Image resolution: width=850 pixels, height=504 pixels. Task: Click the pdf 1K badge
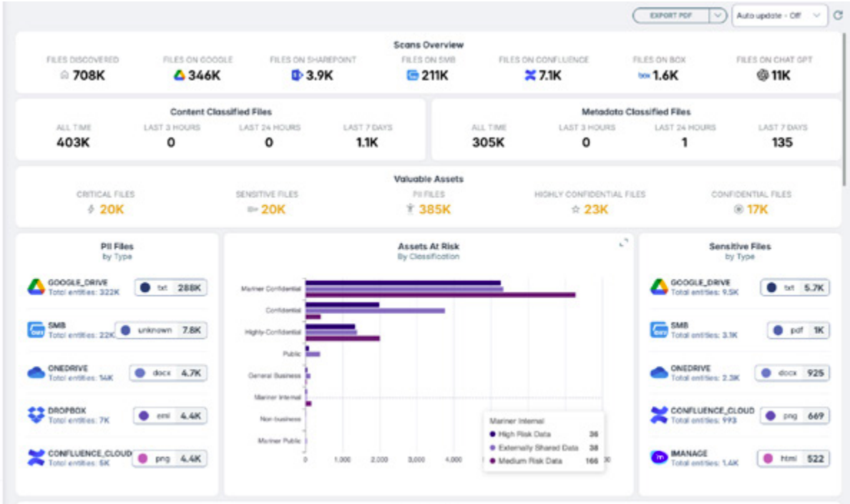(x=798, y=330)
